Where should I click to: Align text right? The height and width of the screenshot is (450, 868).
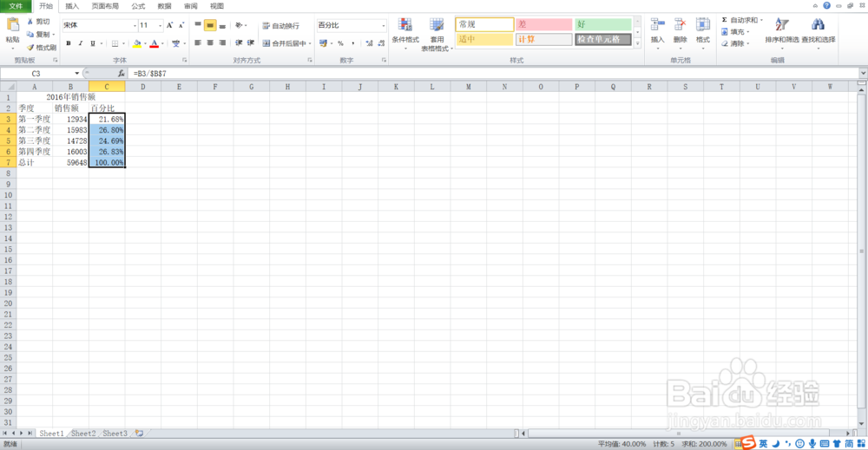coord(222,42)
